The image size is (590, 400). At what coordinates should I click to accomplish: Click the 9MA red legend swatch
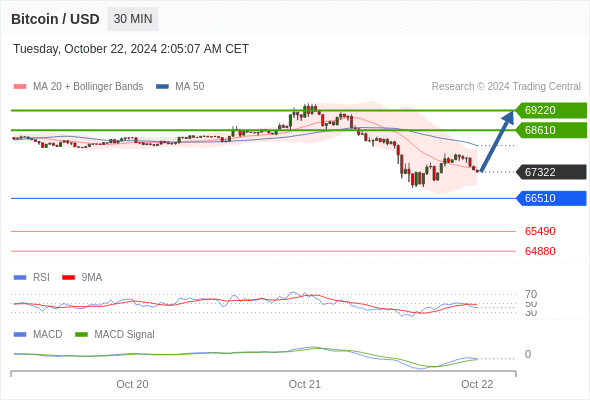pyautogui.click(x=68, y=278)
